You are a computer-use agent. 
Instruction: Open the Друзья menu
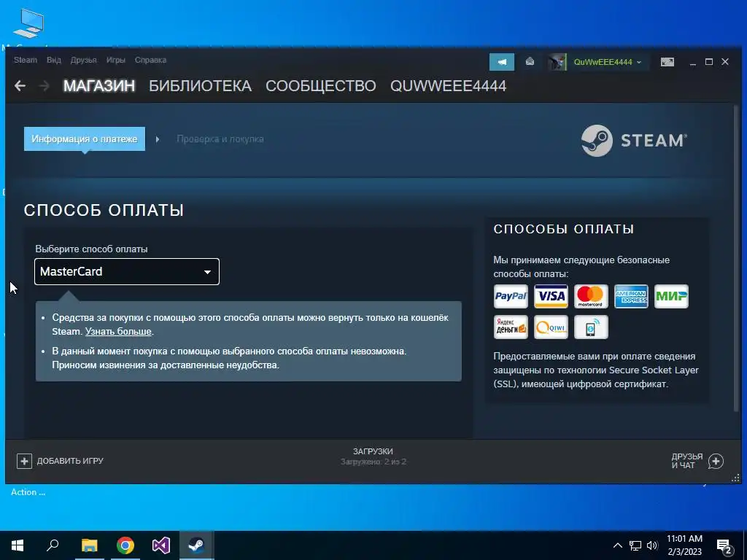(83, 60)
